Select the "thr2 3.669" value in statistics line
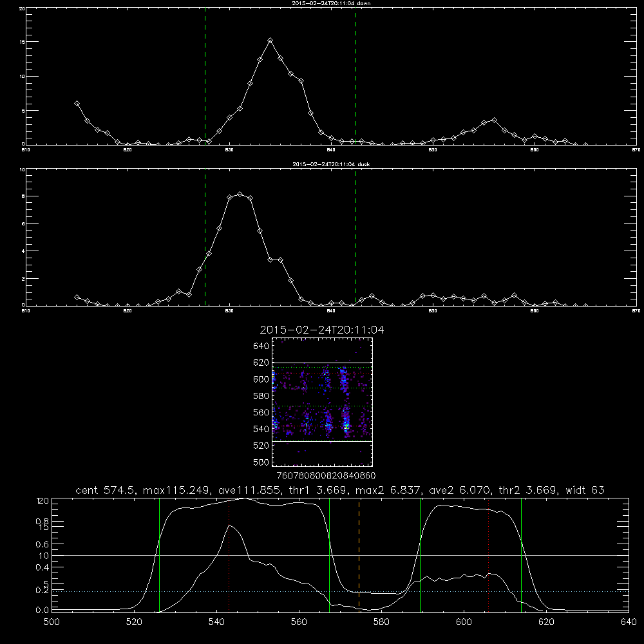Image resolution: width=644 pixels, height=644 pixels. coord(528,490)
